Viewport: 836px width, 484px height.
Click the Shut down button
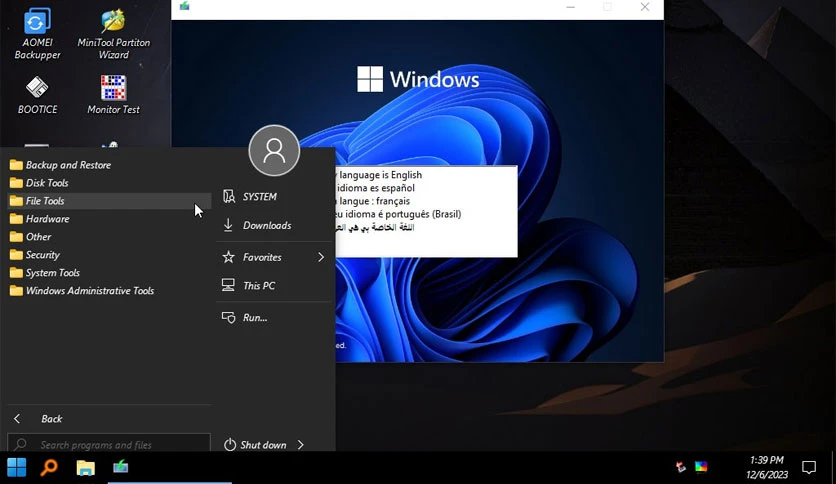[x=255, y=445]
